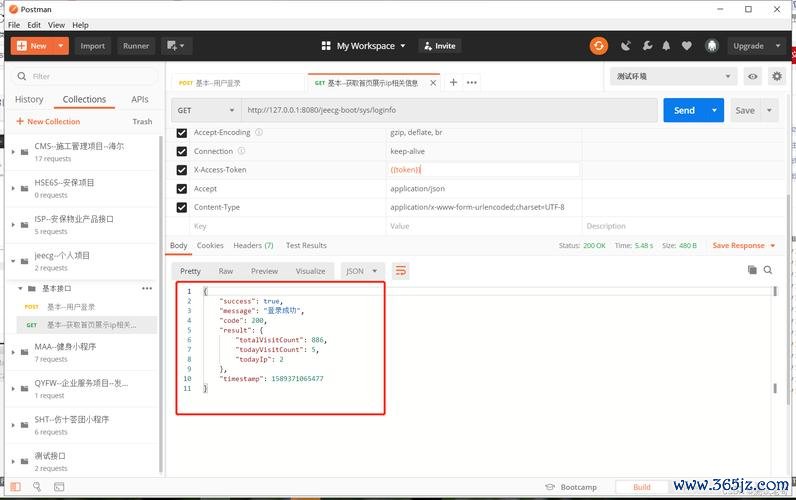
Task: Open the Edit menu
Action: coord(34,25)
